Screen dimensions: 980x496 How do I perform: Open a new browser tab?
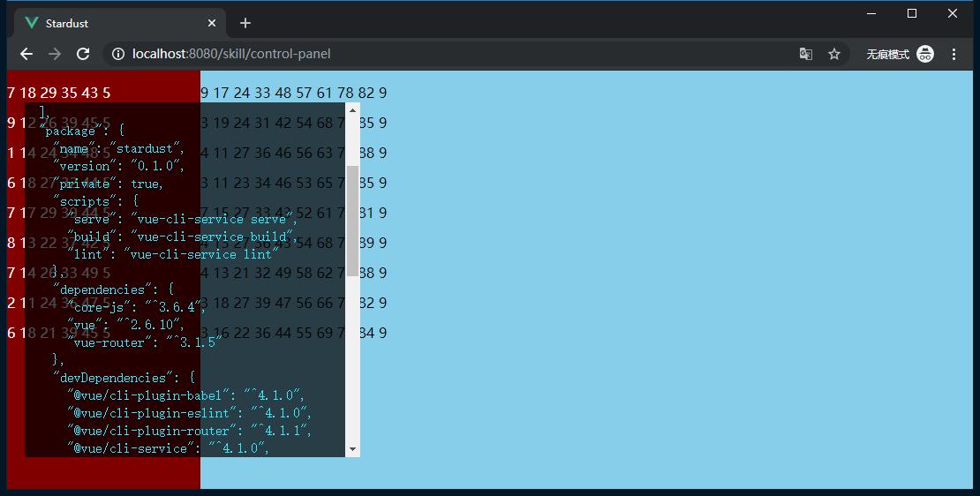(245, 23)
